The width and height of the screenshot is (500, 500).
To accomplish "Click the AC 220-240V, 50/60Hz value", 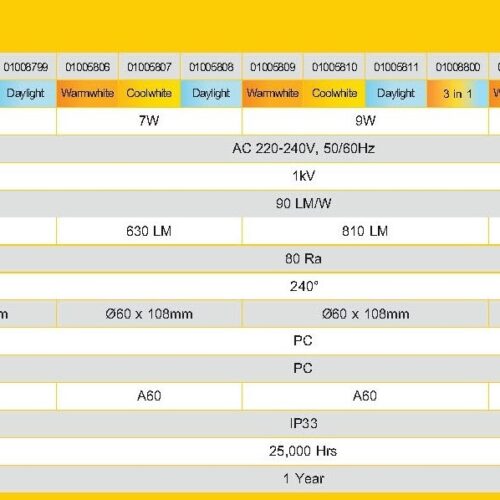I will point(303,148).
